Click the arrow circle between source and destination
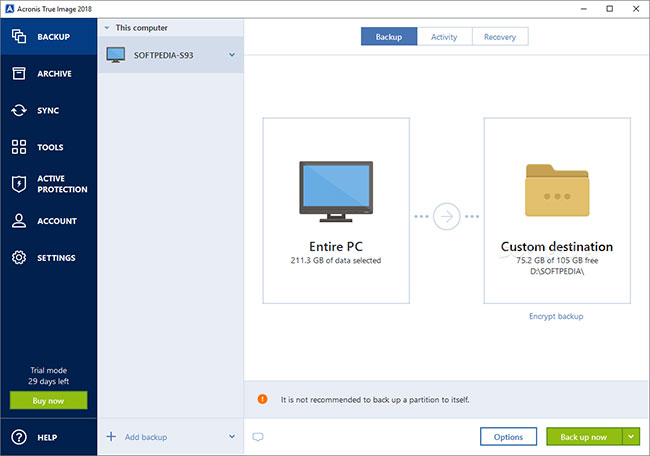This screenshot has width=650, height=456. [446, 216]
